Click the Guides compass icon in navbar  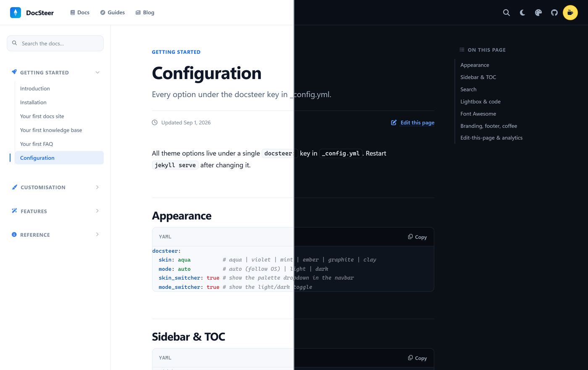(102, 13)
